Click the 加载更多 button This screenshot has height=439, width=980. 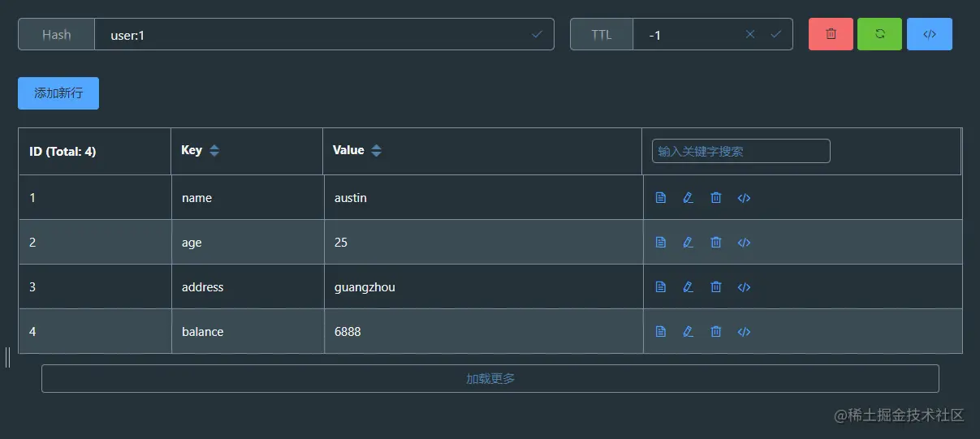[x=490, y=379]
